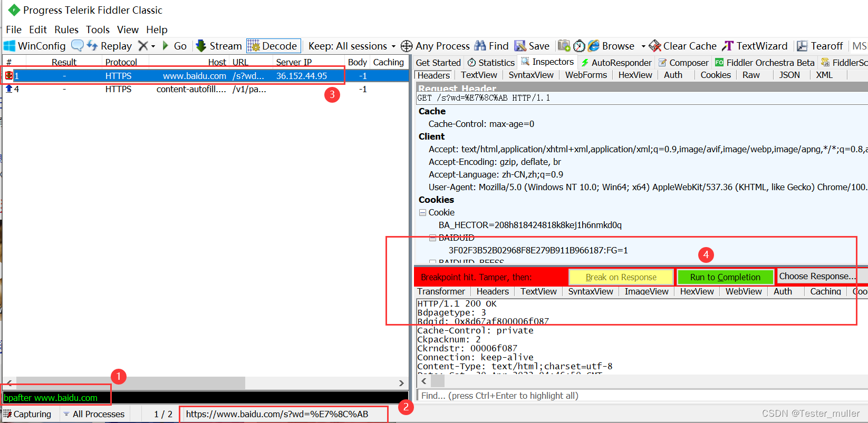Image resolution: width=868 pixels, height=423 pixels.
Task: Open the Edit menu
Action: pos(38,29)
